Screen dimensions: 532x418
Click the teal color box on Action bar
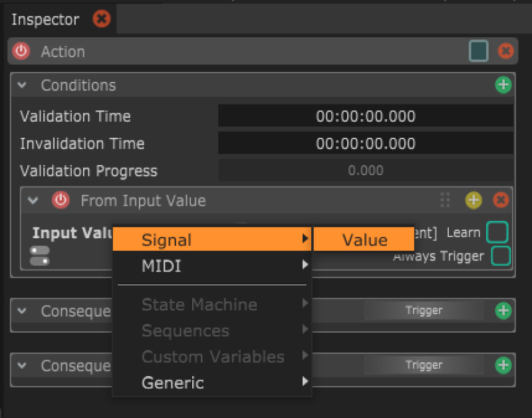(x=478, y=51)
